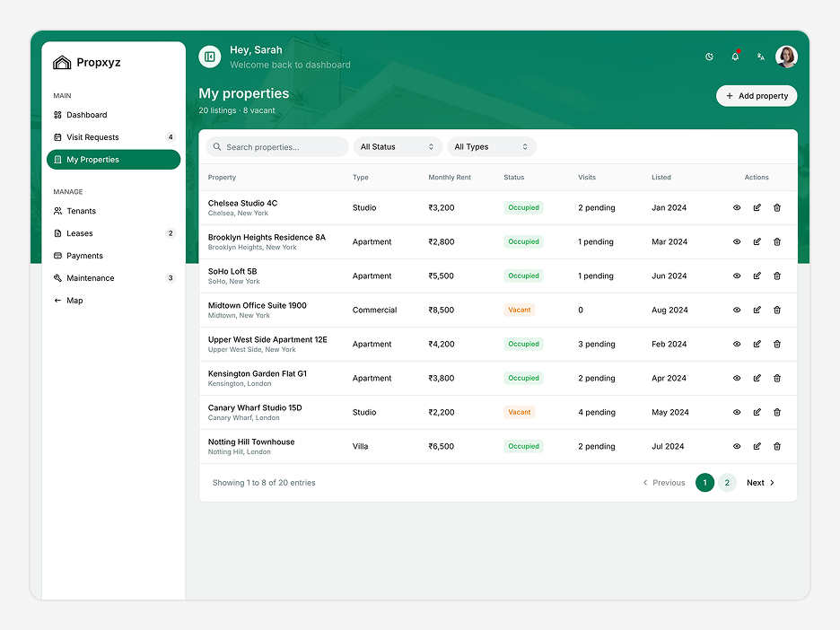This screenshot has width=840, height=630.
Task: Delete Notting Hill Townhouse
Action: [x=777, y=446]
